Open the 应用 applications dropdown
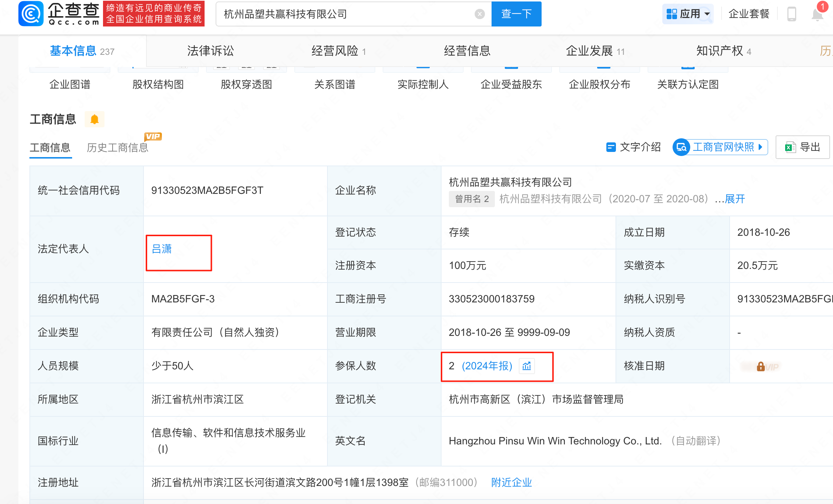Viewport: 833px width, 504px height. [x=688, y=14]
